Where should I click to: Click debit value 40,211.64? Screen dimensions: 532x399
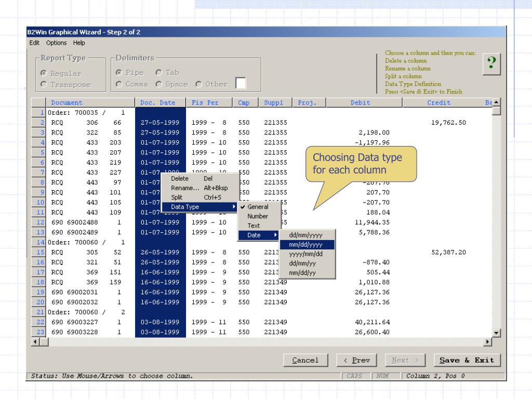coord(372,322)
